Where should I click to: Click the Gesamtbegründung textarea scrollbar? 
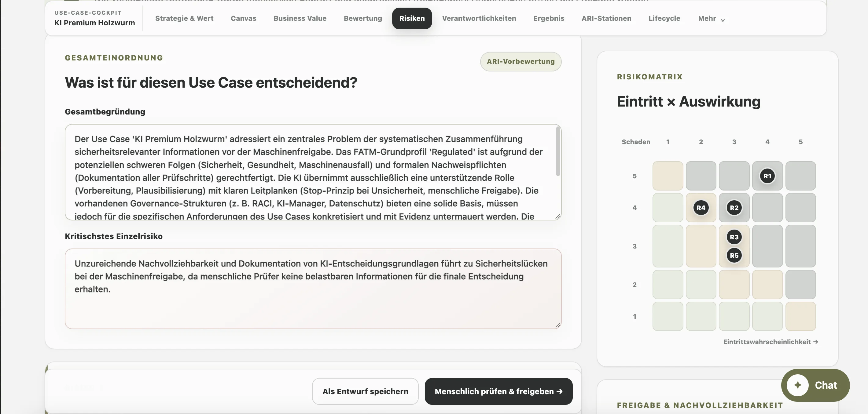[x=558, y=151]
